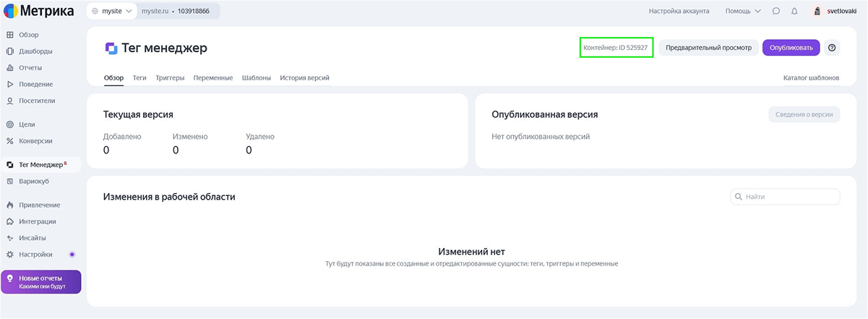
Task: Click the Метрика logo icon
Action: coord(12,11)
